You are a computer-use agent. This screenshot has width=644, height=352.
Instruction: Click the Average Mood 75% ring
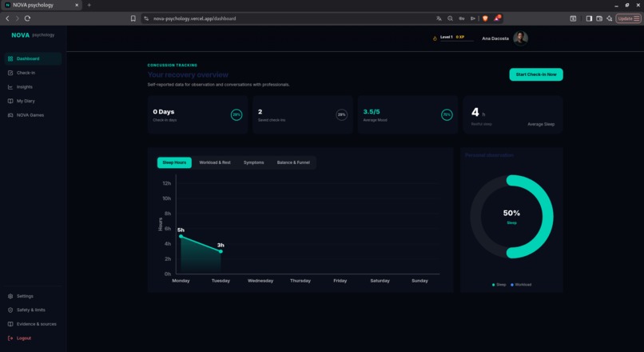[x=447, y=114]
